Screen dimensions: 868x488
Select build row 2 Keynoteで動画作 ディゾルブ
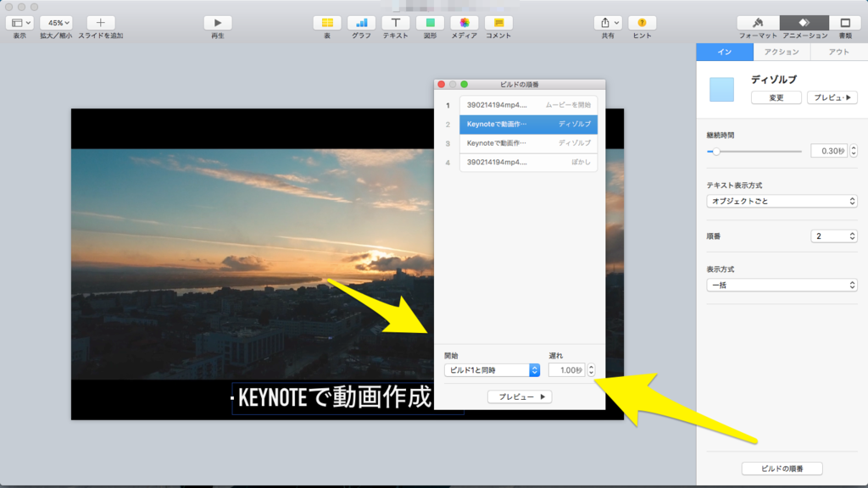[528, 124]
